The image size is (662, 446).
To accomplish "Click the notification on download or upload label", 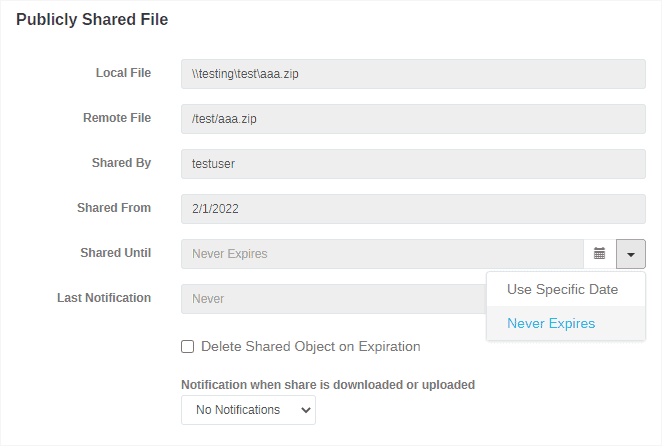I will (x=327, y=384).
